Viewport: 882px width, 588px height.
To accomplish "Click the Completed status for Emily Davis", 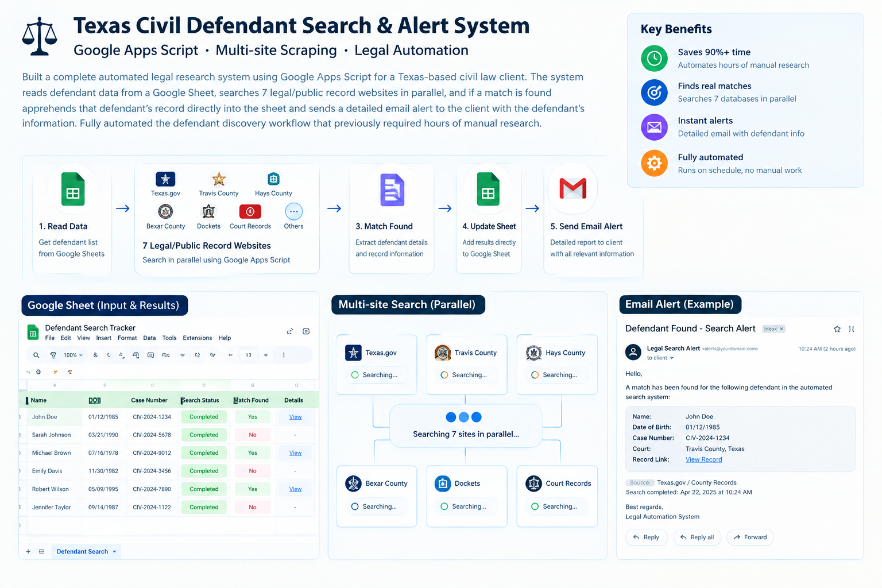I will (204, 471).
